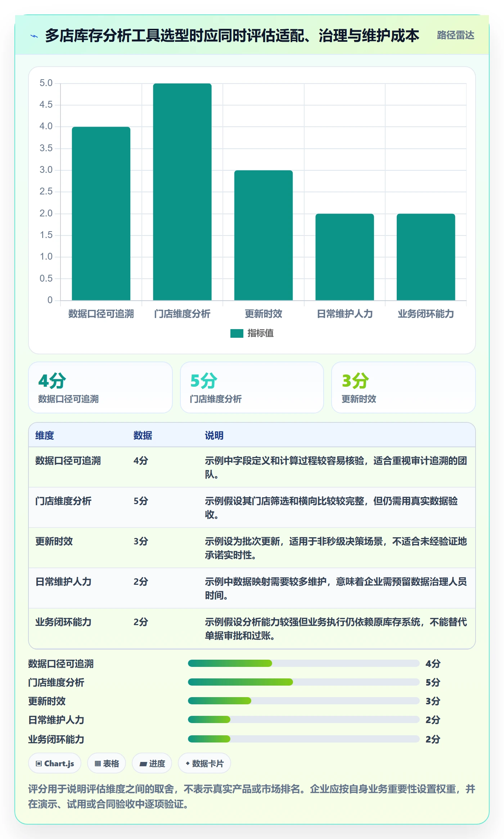Screen dimensions: 504x839
Task: Click the 说明 column header
Action: tap(214, 435)
